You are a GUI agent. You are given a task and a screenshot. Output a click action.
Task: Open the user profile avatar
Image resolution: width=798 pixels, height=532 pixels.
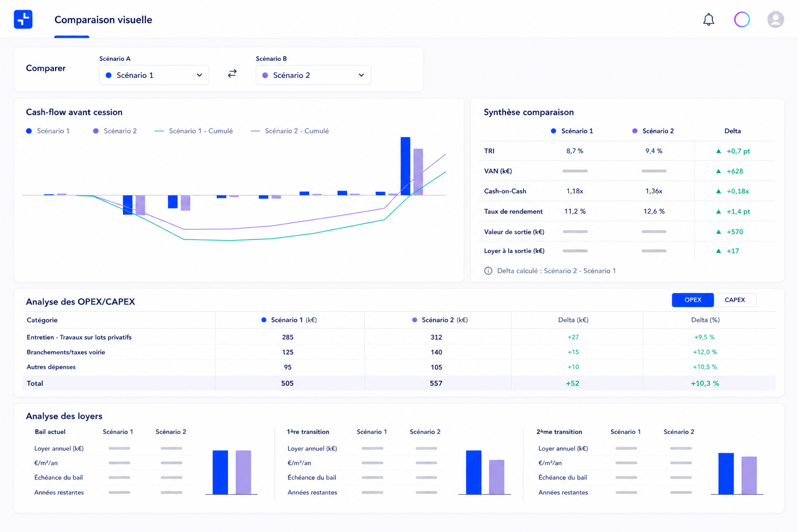tap(776, 20)
